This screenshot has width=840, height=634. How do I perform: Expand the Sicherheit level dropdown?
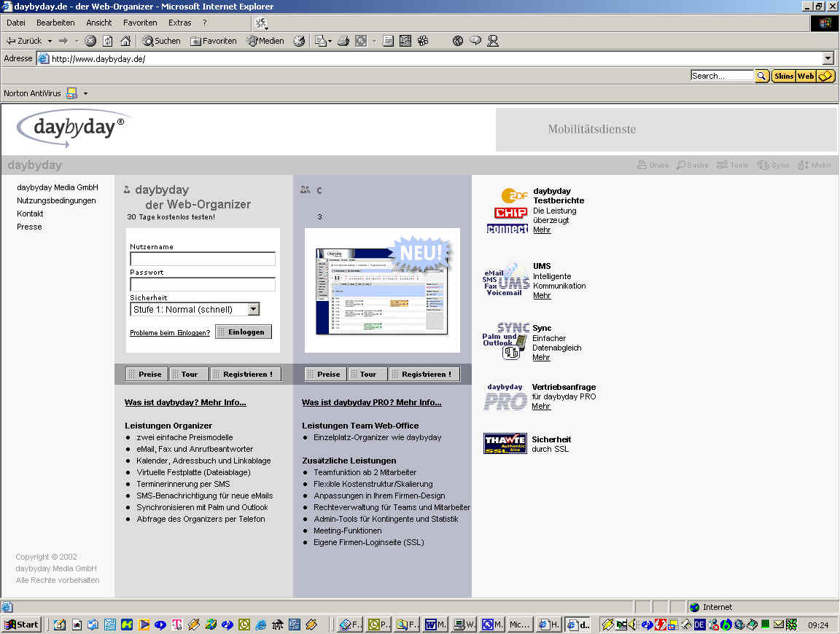(x=253, y=310)
